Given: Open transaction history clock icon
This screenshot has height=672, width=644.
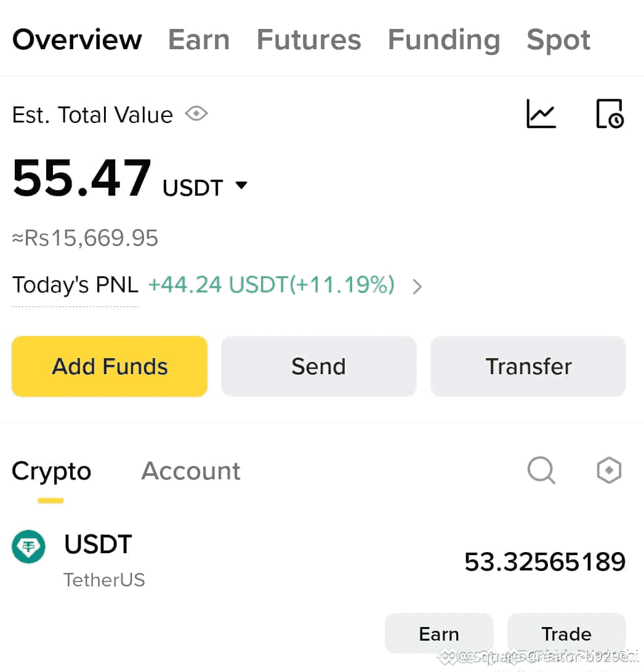Looking at the screenshot, I should pyautogui.click(x=610, y=114).
